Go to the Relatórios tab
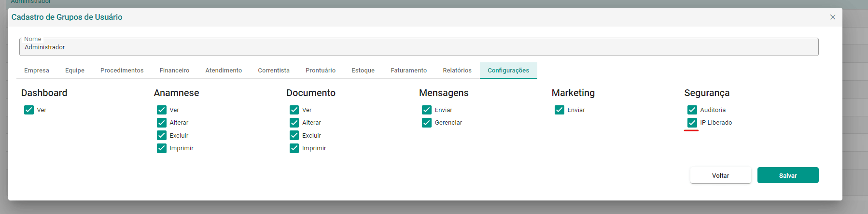 coord(457,71)
